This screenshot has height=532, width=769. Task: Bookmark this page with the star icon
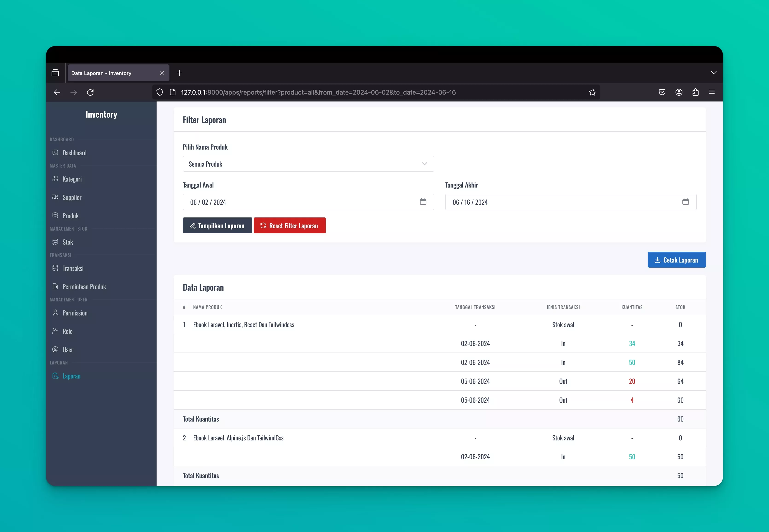pyautogui.click(x=592, y=92)
